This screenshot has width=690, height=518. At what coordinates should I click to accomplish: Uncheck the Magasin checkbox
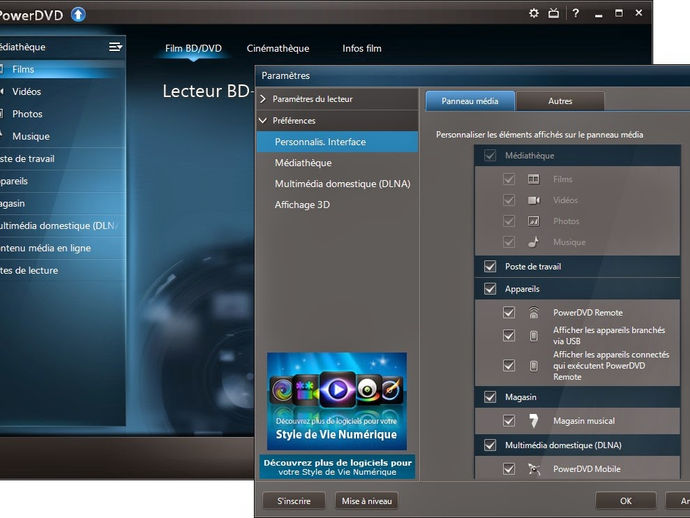(x=490, y=397)
